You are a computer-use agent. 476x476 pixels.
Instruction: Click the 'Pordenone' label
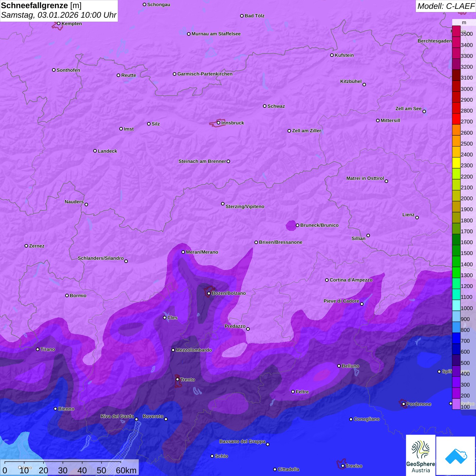pyautogui.click(x=419, y=404)
